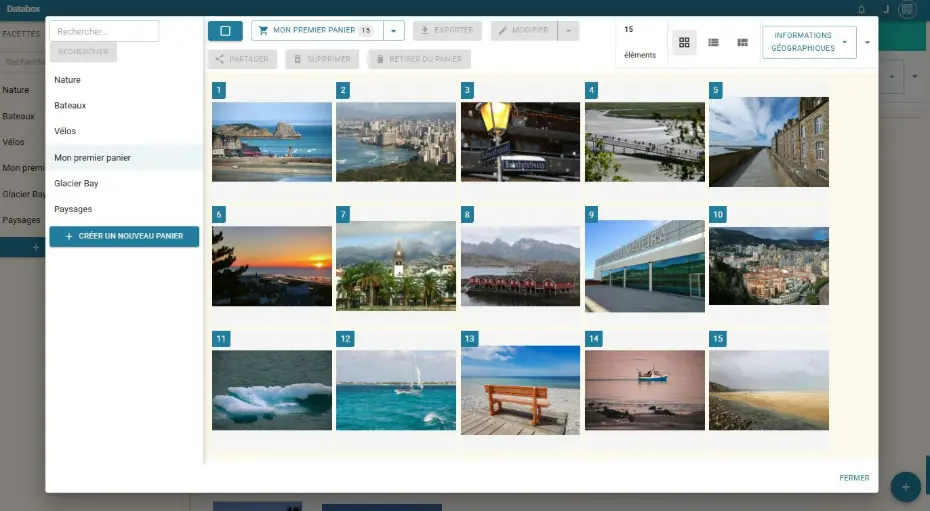Open notifications bell icon in top bar
Image resolution: width=930 pixels, height=511 pixels.
[x=861, y=9]
